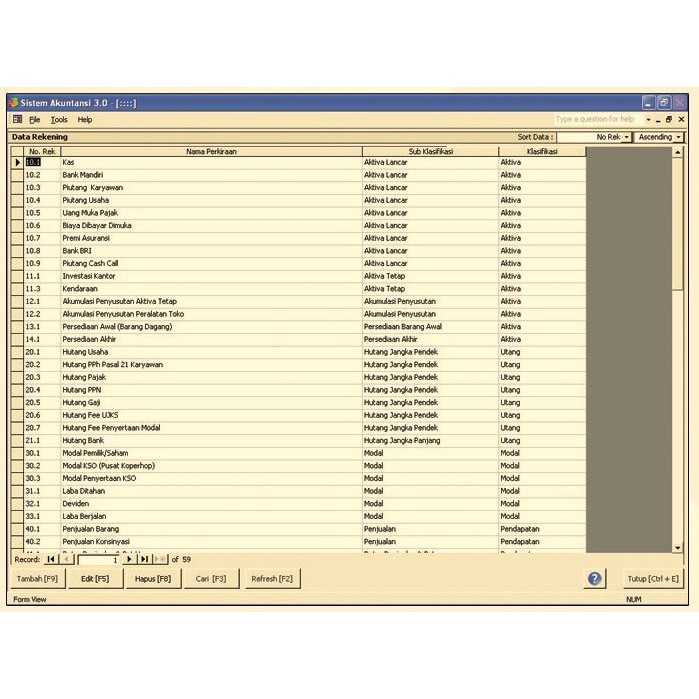This screenshot has height=699, width=699.
Task: Select the Hutang Bank cell
Action: pos(211,440)
